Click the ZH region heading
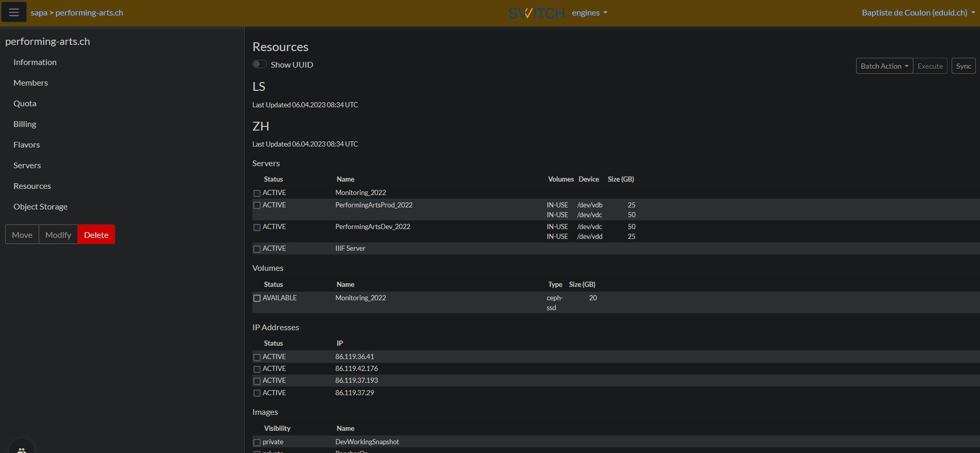 tap(261, 126)
